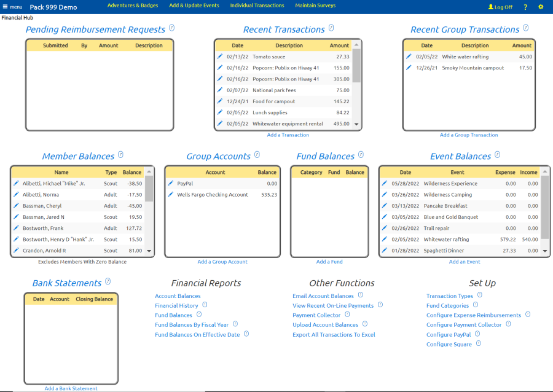Screen dimensions: 553x392
Task: Edit the Wilderness Experience event
Action: click(385, 183)
